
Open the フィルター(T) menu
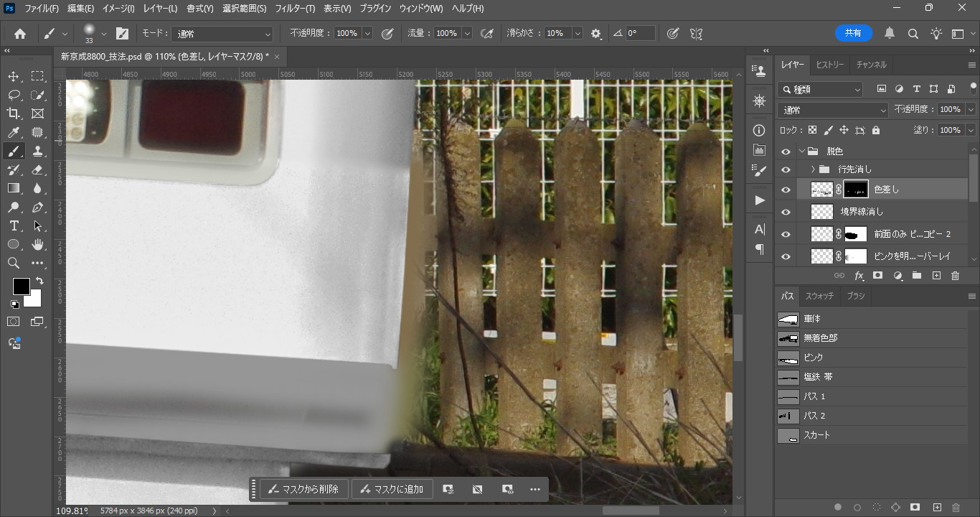pos(295,9)
